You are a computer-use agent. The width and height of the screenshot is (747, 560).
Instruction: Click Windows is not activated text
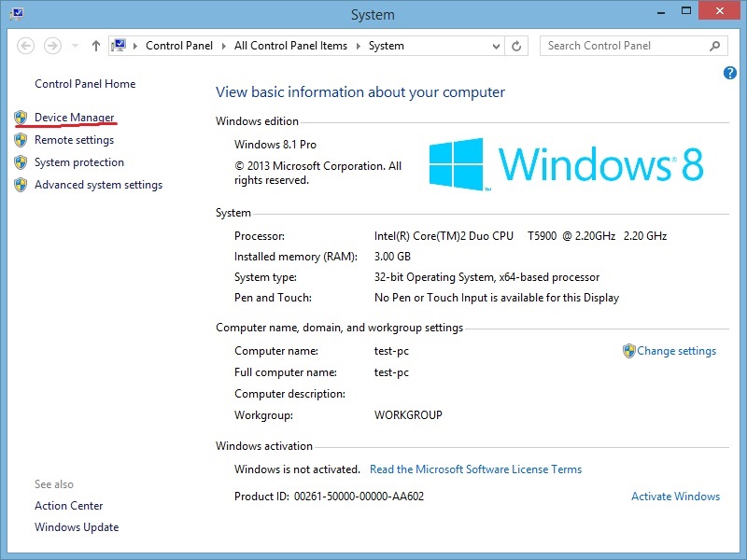297,469
